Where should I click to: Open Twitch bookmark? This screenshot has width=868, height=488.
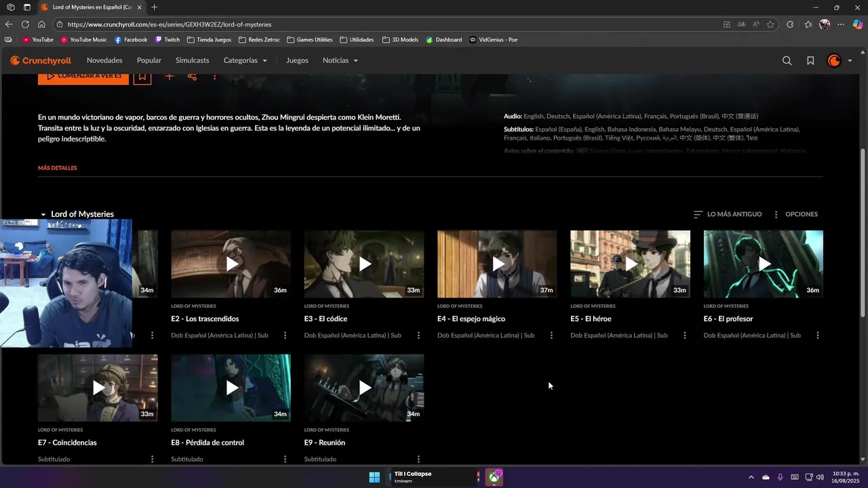click(x=167, y=40)
